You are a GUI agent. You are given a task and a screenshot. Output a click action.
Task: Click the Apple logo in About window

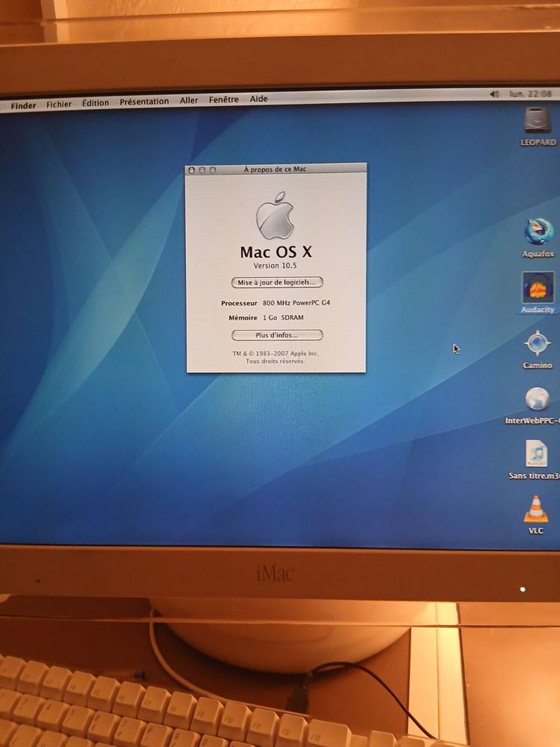(x=275, y=216)
